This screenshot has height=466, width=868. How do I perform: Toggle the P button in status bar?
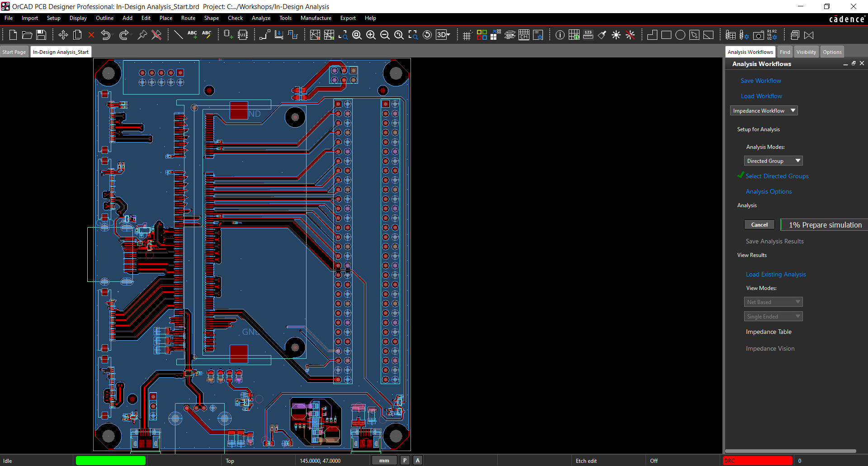405,461
